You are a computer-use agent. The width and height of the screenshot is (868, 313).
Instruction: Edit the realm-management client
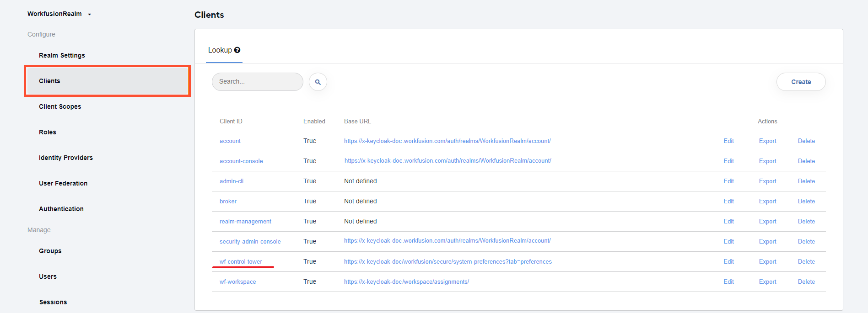coord(728,222)
